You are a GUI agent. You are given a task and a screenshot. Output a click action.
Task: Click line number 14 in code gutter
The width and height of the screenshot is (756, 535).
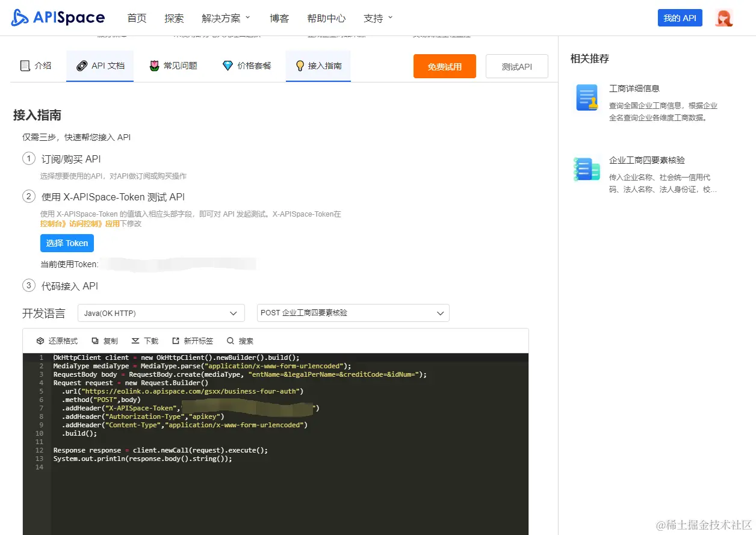coord(40,467)
